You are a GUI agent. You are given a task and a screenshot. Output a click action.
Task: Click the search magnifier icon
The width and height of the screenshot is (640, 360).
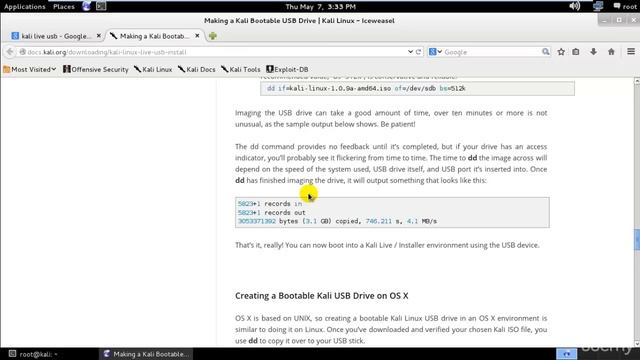click(545, 52)
